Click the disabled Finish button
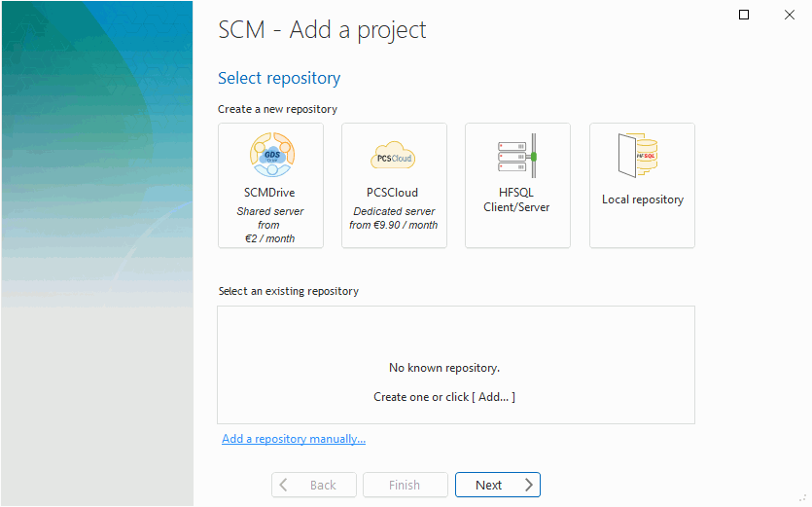The height and width of the screenshot is (507, 812). (405, 485)
